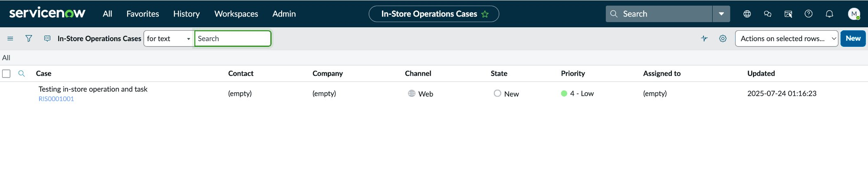Open the Favorites menu
868x185 pixels.
(x=143, y=14)
